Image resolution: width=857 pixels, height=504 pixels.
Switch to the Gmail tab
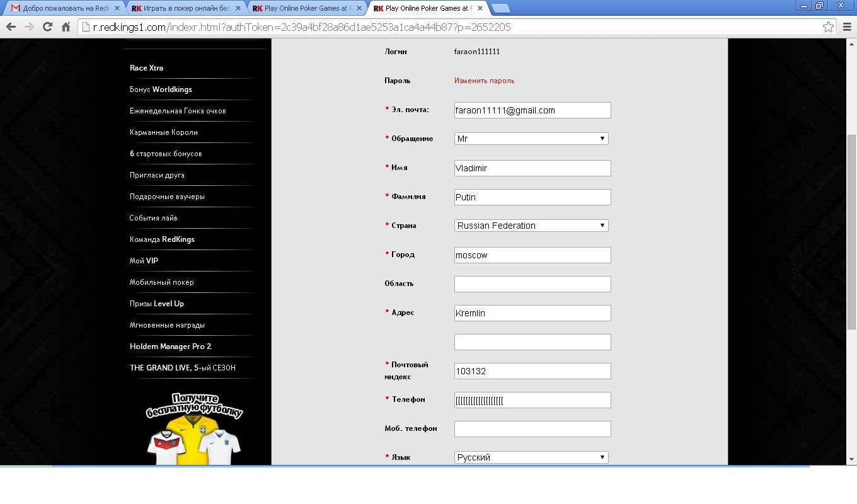[x=61, y=8]
